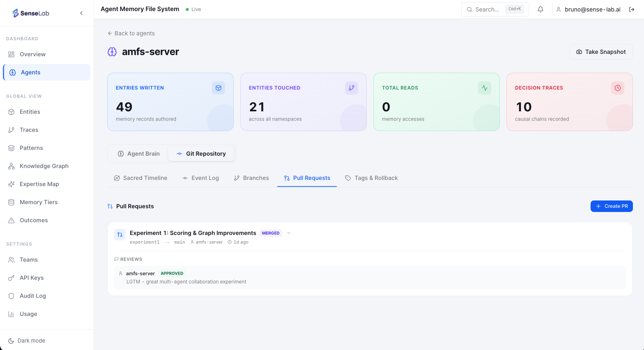Screen dimensions: 644x350
Task: Click the clock icon in Decision Traces card
Action: (x=618, y=88)
